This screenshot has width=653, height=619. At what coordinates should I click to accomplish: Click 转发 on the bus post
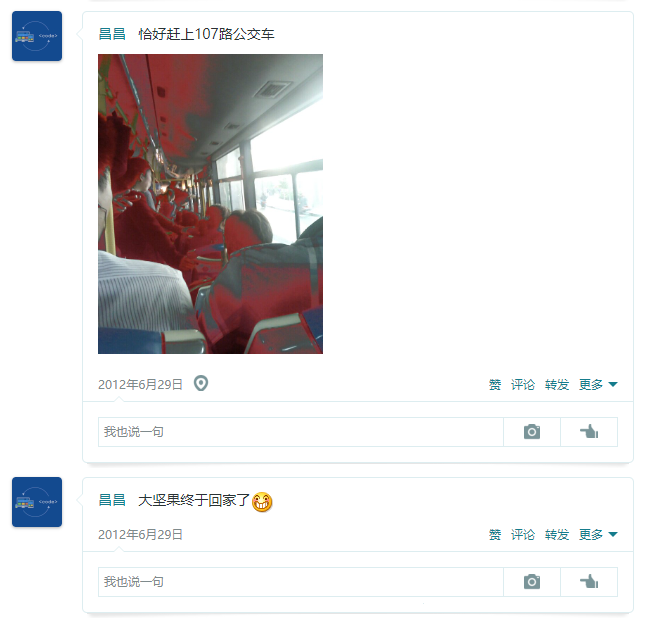[x=557, y=384]
